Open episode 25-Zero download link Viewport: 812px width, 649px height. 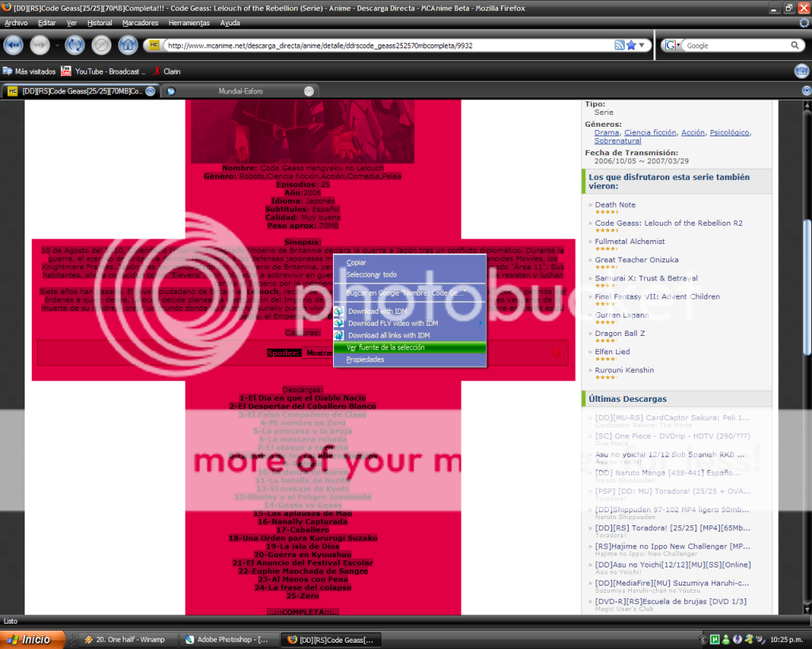302,596
